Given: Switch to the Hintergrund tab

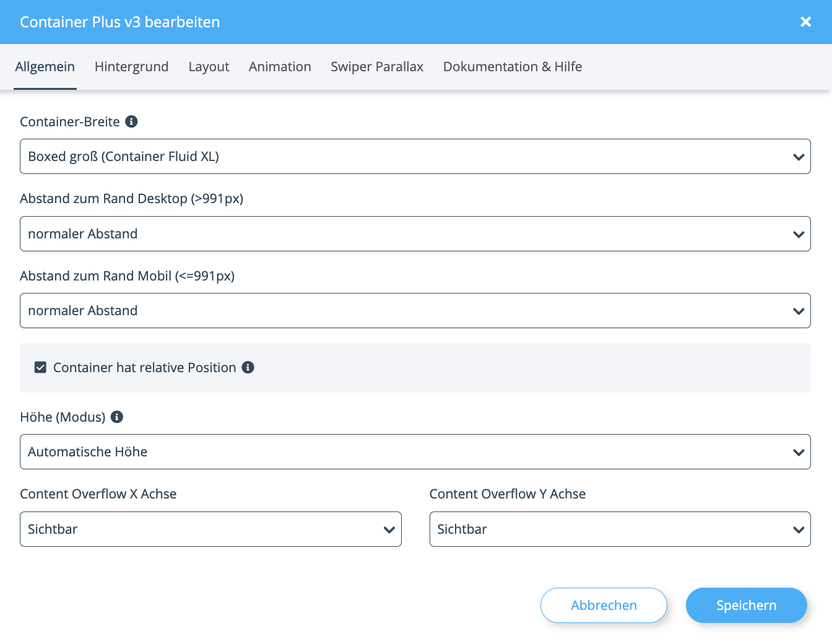Looking at the screenshot, I should [x=132, y=67].
